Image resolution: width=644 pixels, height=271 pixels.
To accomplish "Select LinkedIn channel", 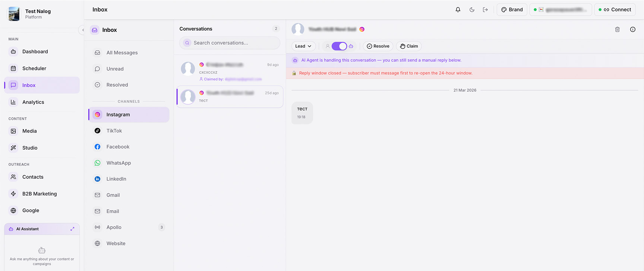I will coord(129,179).
